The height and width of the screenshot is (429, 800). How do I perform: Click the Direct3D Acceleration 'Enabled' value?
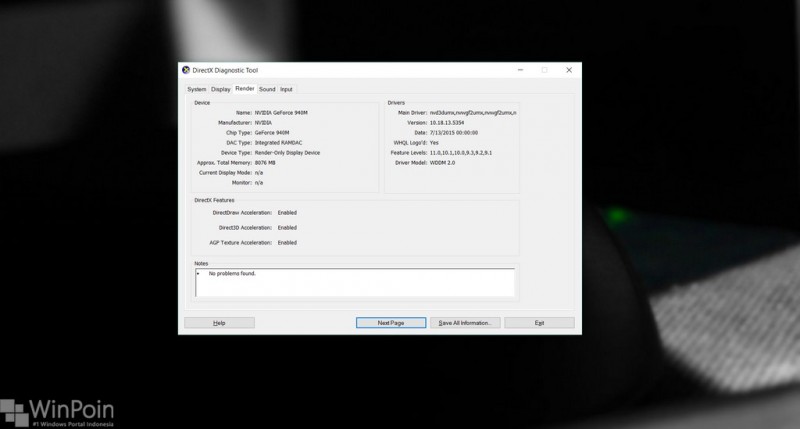[287, 228]
